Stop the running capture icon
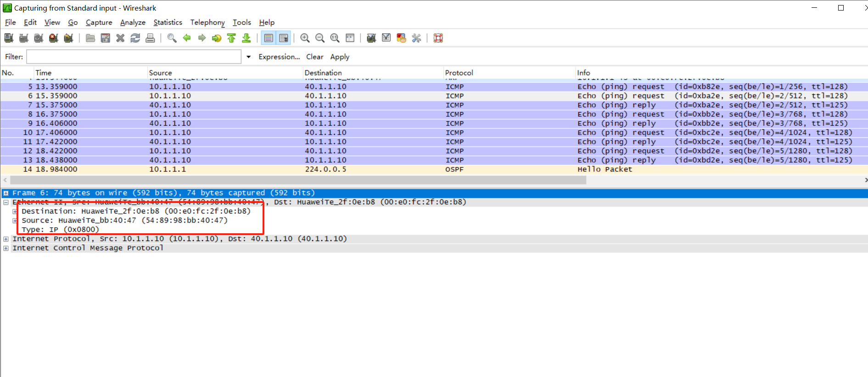 pos(54,38)
